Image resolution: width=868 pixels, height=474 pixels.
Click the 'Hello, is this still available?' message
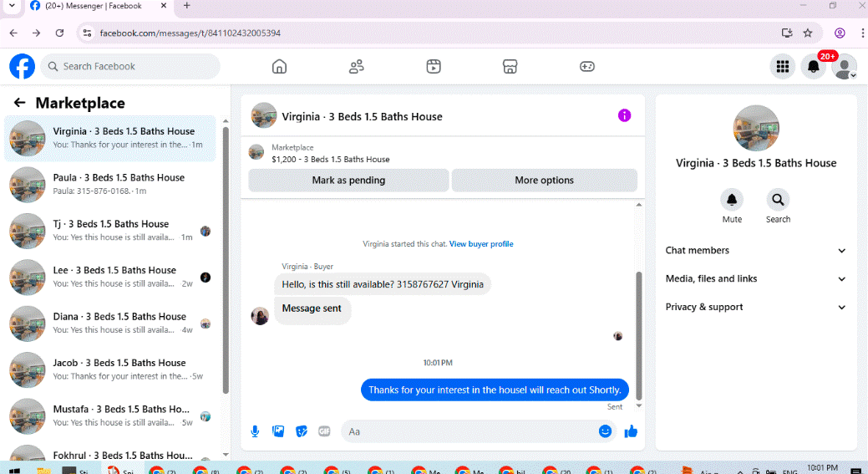383,284
